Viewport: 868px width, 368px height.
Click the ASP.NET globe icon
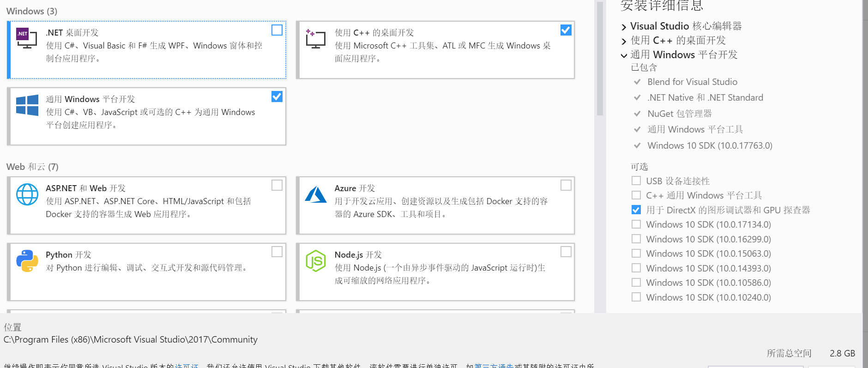[27, 194]
